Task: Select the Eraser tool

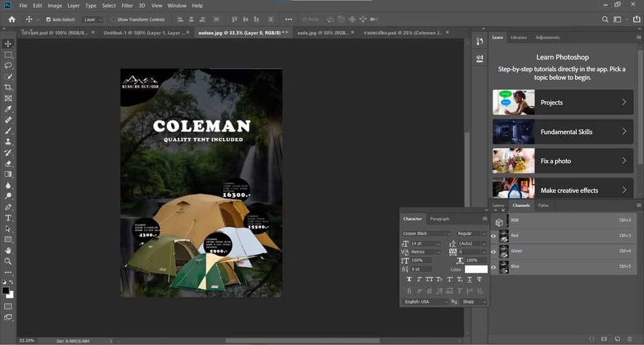Action: (8, 163)
